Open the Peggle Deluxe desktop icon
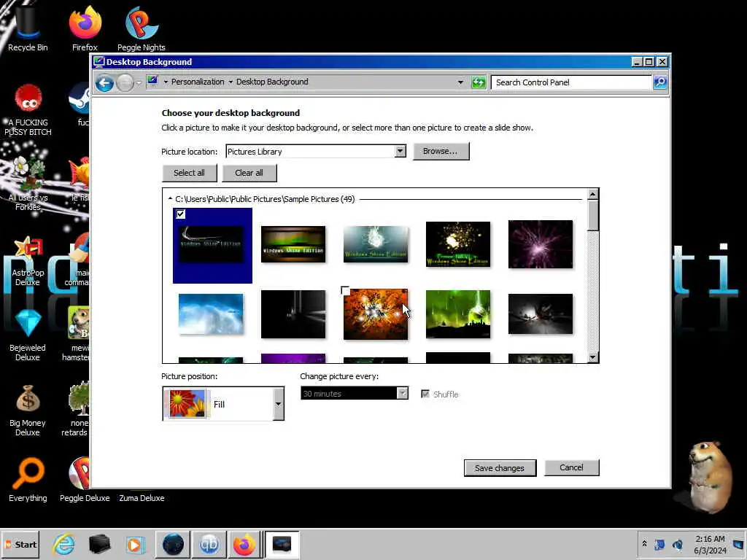Image resolution: width=747 pixels, height=560 pixels. click(x=85, y=480)
